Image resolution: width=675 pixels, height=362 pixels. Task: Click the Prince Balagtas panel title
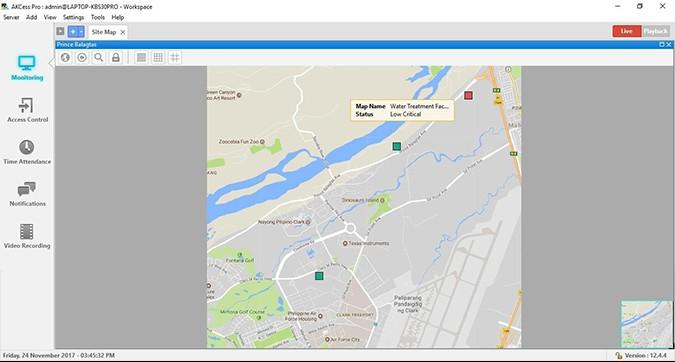pos(77,44)
